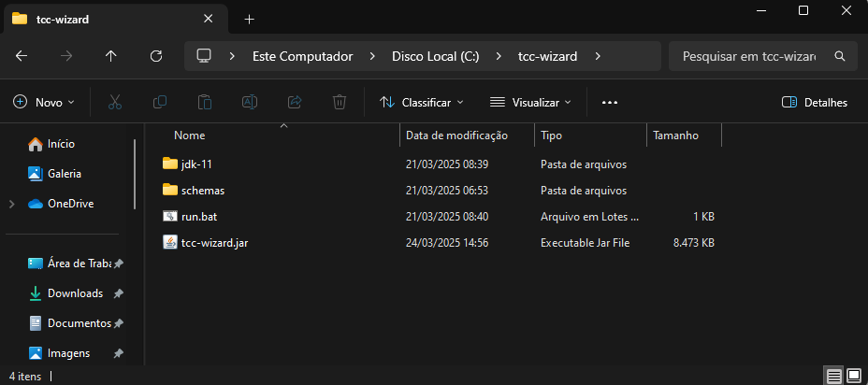
Task: Click the Delete trash can icon
Action: click(340, 102)
